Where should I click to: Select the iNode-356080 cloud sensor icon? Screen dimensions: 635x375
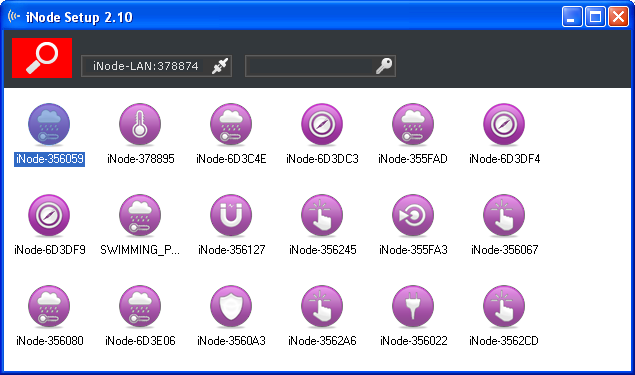point(49,307)
